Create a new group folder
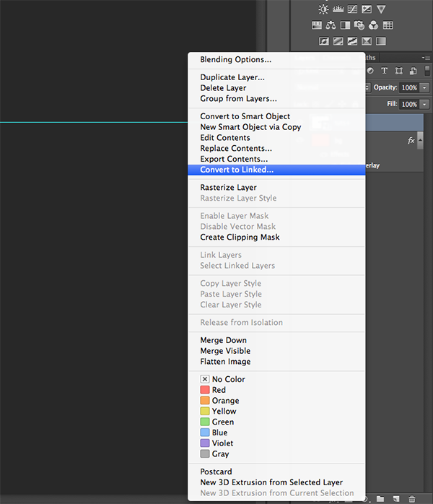Screen dimensions: 433x504 coord(380,498)
